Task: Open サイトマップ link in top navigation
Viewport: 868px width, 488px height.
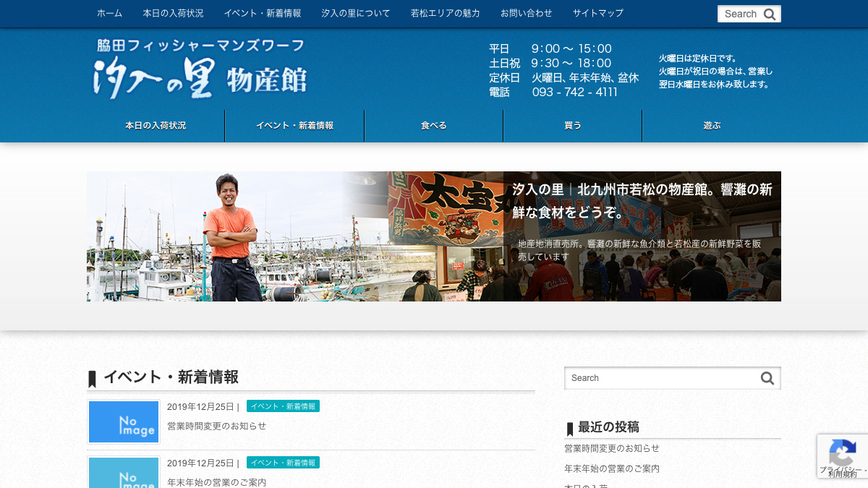Action: [x=597, y=13]
